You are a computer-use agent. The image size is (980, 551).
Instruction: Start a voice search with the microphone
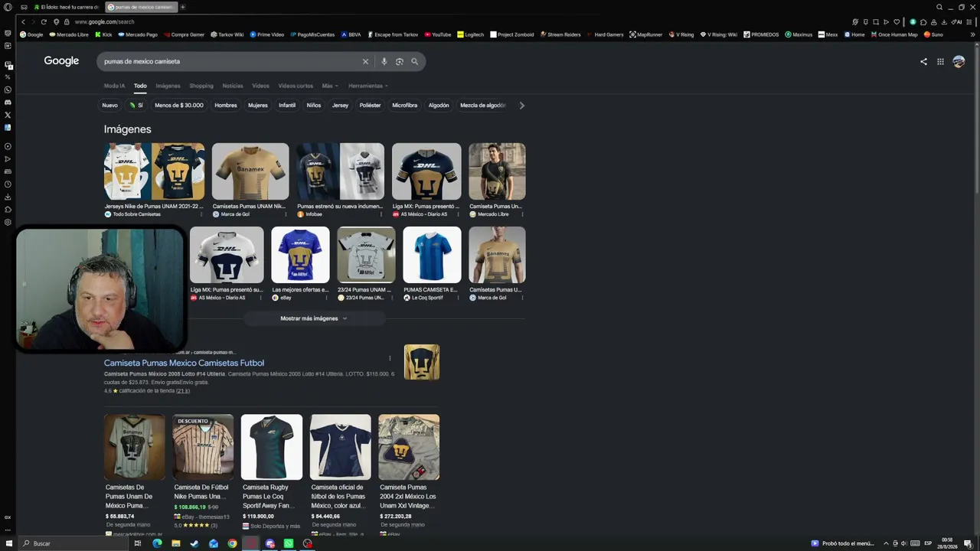(x=384, y=61)
